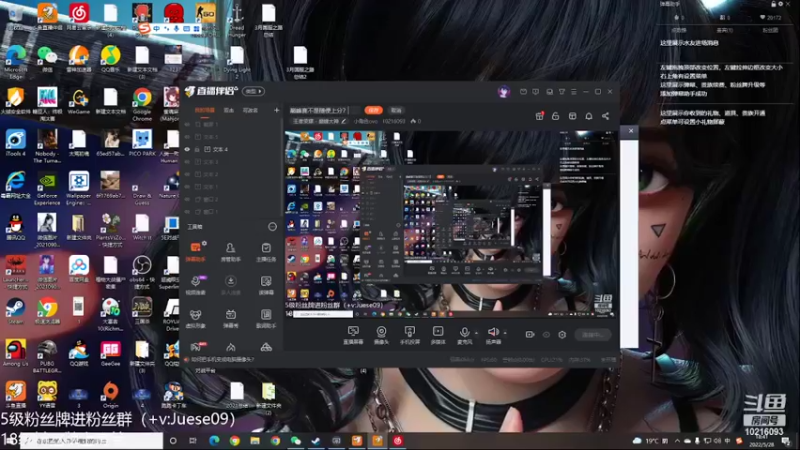The height and width of the screenshot is (450, 800).
Task: Select scene tab left of 可改名
Action: [x=229, y=110]
